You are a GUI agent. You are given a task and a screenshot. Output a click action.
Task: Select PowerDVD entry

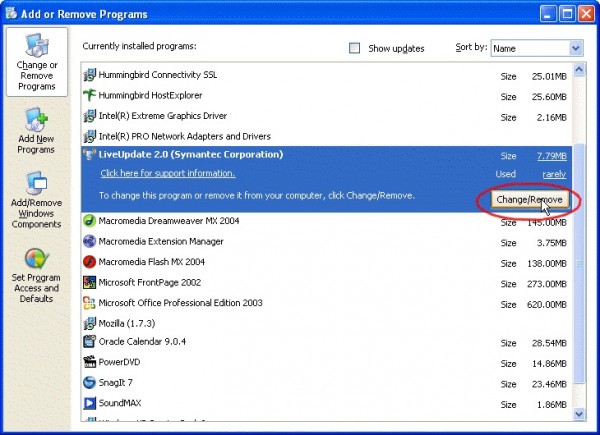pos(326,362)
